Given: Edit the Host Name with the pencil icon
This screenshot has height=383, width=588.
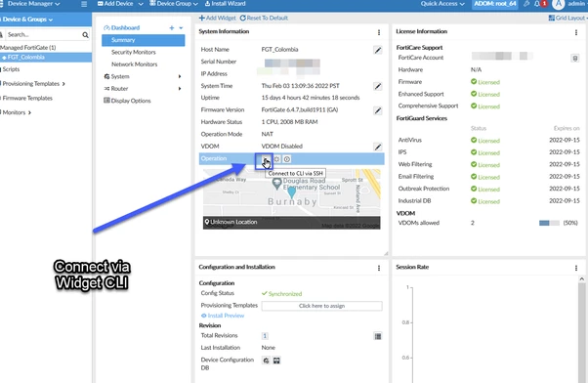Looking at the screenshot, I should [x=378, y=50].
